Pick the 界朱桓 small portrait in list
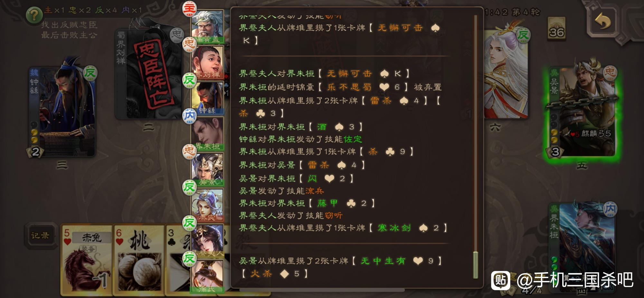Image resolution: width=644 pixels, height=298 pixels. (207, 134)
